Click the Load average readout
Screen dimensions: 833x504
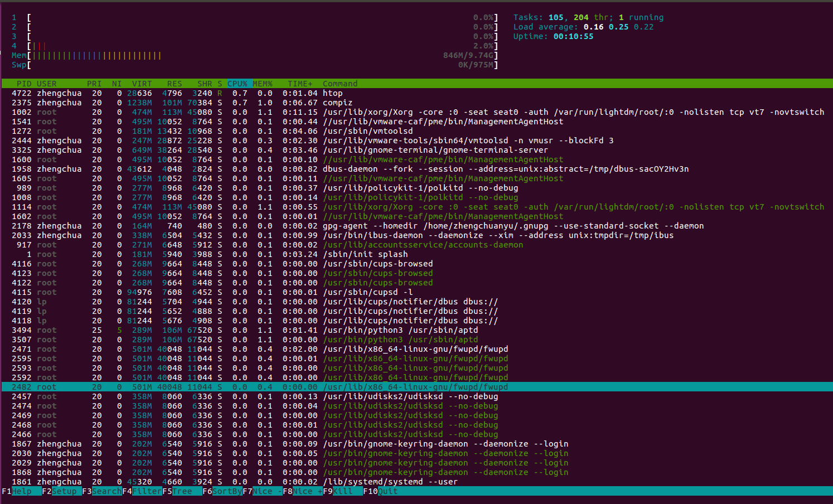pyautogui.click(x=583, y=27)
